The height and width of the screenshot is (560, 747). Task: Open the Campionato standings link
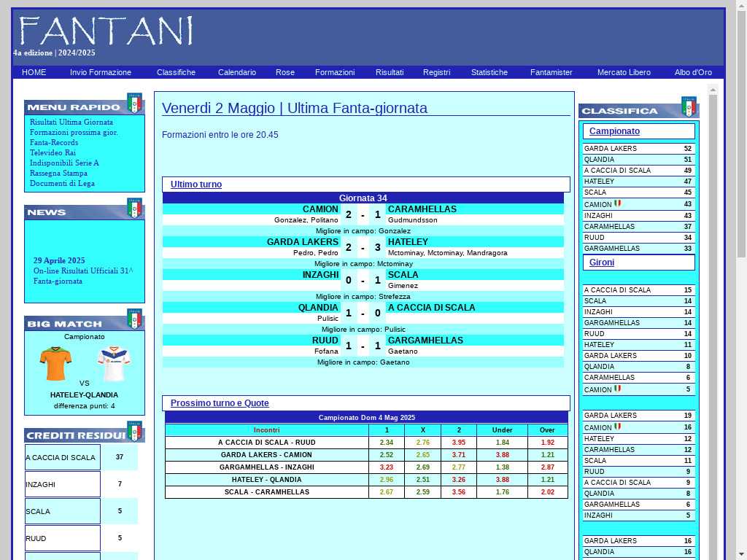(614, 131)
